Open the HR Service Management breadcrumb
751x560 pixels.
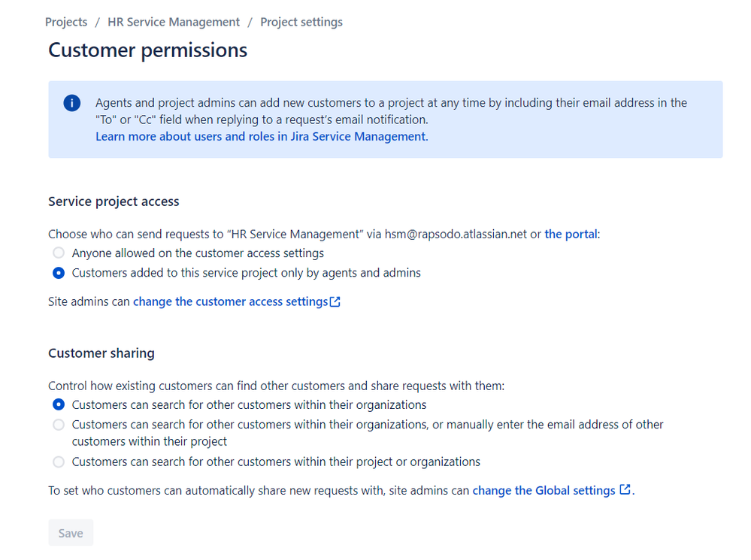(173, 22)
